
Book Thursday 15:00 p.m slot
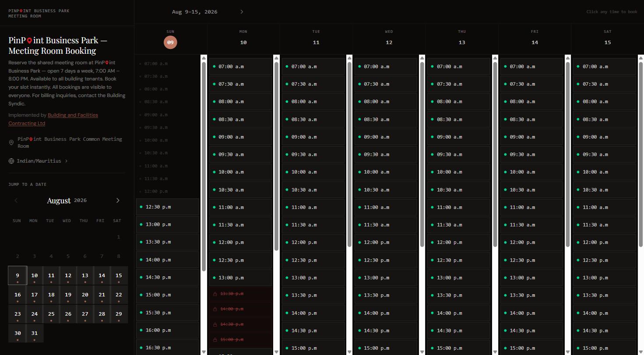coord(459,348)
